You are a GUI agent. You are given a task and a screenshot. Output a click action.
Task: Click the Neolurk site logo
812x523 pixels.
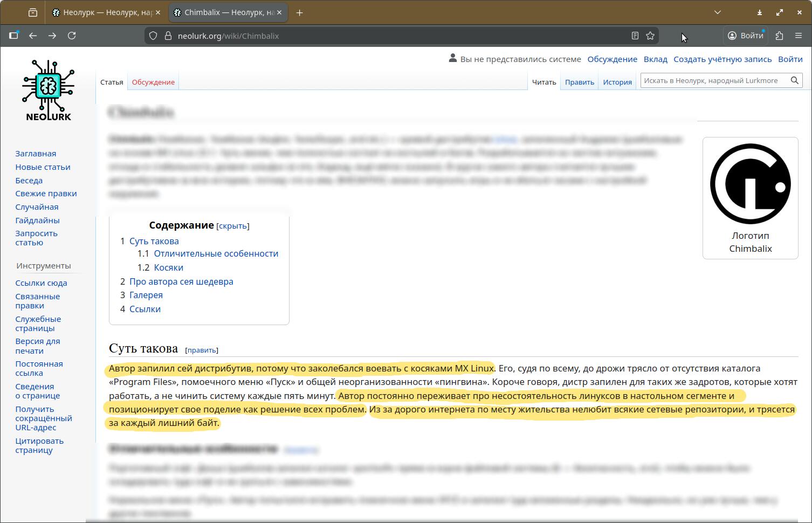[49, 90]
